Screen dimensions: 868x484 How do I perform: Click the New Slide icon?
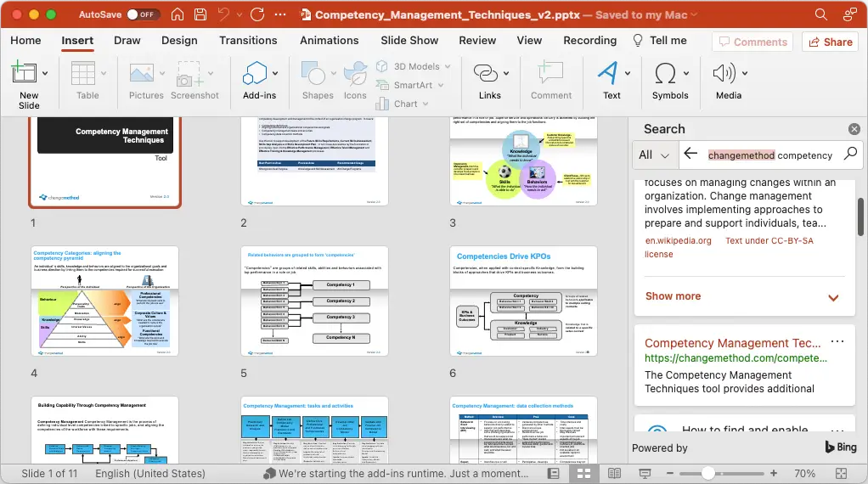[24, 72]
